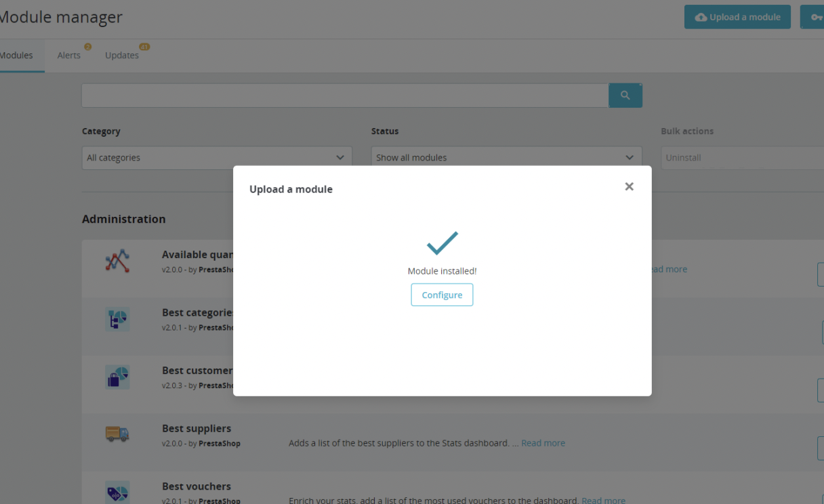Open the Updates tab
The width and height of the screenshot is (824, 504).
(x=122, y=56)
